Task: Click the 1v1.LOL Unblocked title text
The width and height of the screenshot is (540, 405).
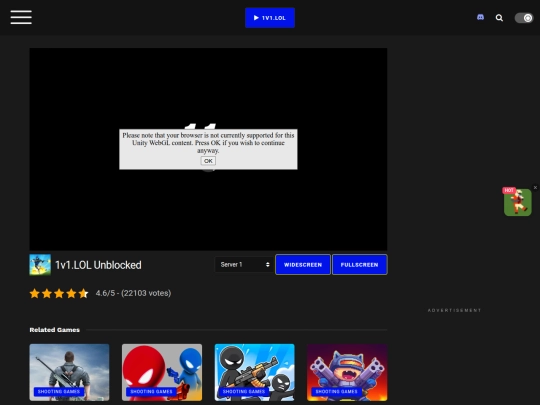Action: pos(98,265)
